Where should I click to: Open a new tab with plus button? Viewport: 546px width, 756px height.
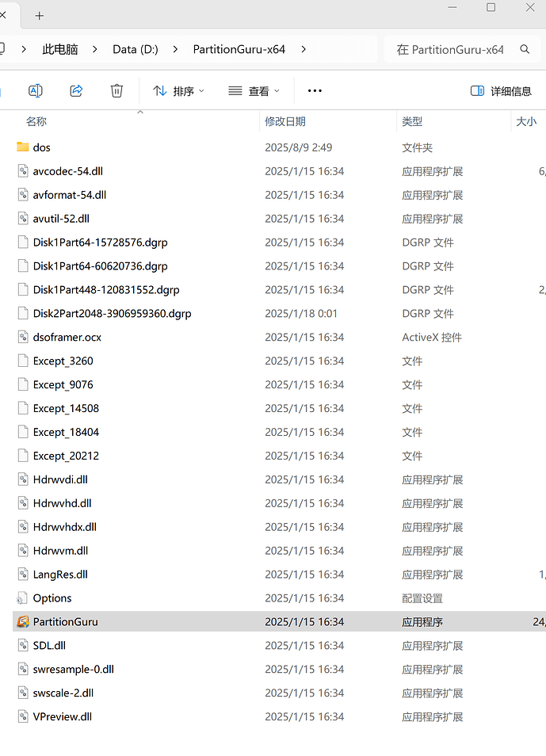[40, 16]
